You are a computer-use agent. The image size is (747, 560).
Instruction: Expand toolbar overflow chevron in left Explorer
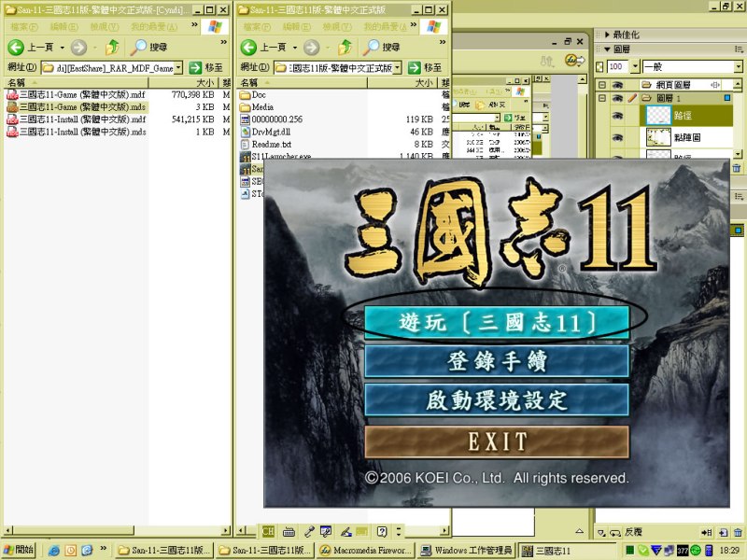pyautogui.click(x=223, y=42)
